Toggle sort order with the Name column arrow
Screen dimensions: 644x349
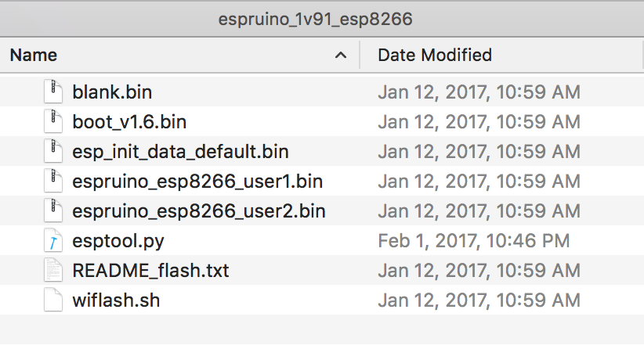point(341,56)
